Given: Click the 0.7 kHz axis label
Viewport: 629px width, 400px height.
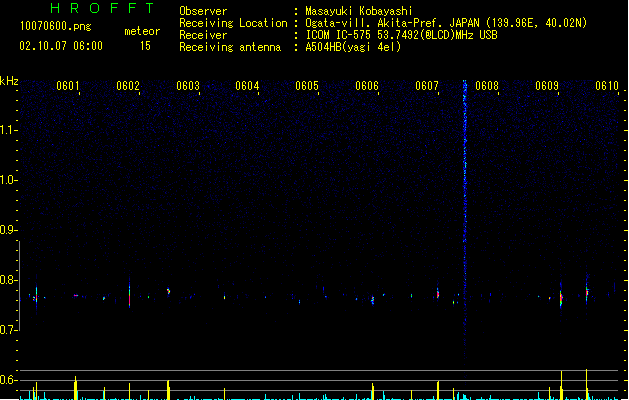Looking at the screenshot, I should click(9, 330).
